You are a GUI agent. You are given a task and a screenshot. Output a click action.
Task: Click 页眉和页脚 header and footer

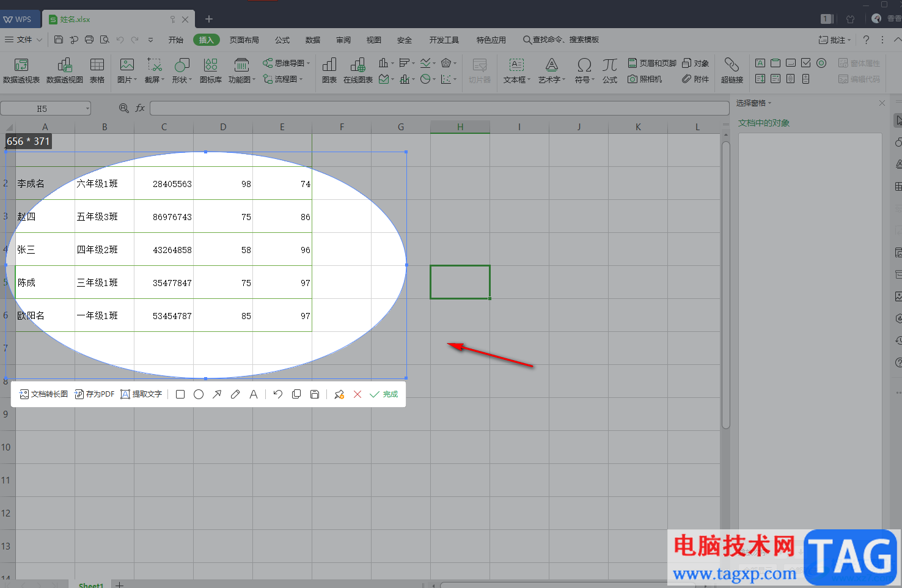(x=652, y=63)
